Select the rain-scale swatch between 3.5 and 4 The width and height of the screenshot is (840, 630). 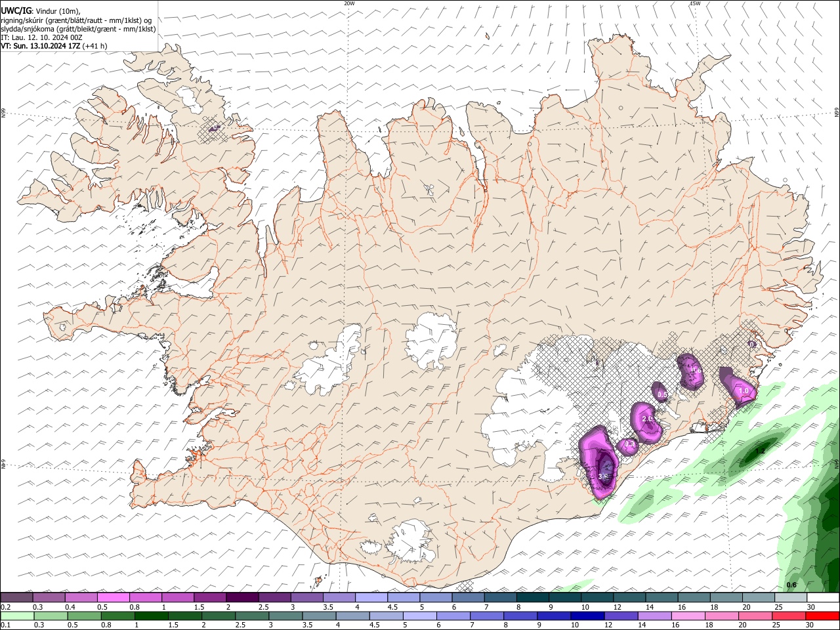pyautogui.click(x=319, y=616)
